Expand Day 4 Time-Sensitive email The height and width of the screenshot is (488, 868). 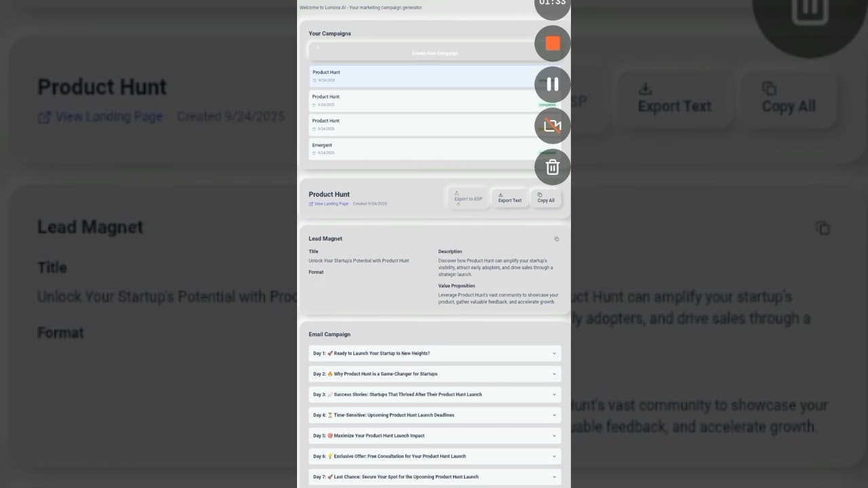tap(435, 415)
